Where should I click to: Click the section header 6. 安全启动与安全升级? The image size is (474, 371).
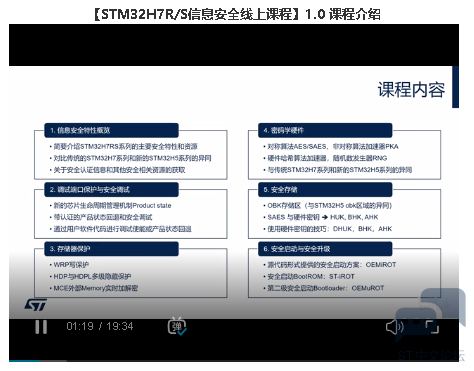point(325,249)
